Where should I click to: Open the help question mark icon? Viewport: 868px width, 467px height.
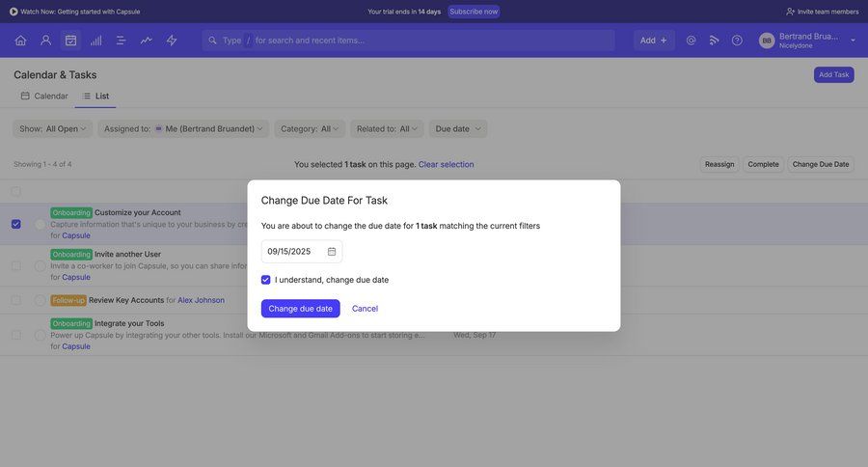click(737, 41)
